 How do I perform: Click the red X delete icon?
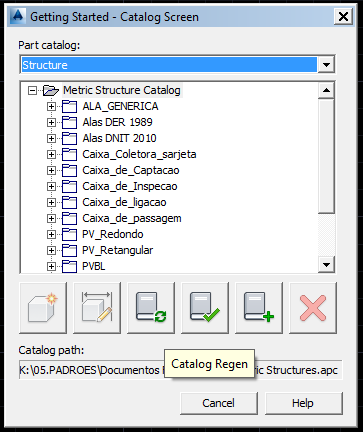pyautogui.click(x=313, y=308)
